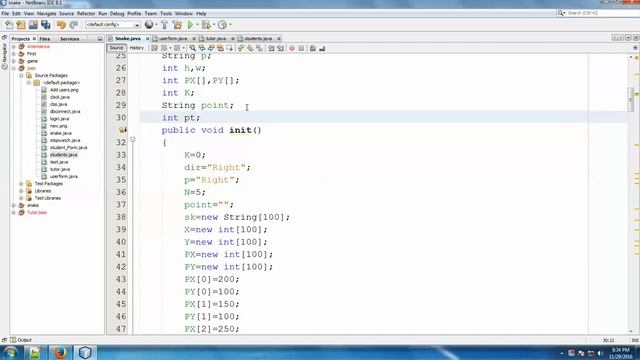Click the Last Edit icon in editor toolbar

154,48
